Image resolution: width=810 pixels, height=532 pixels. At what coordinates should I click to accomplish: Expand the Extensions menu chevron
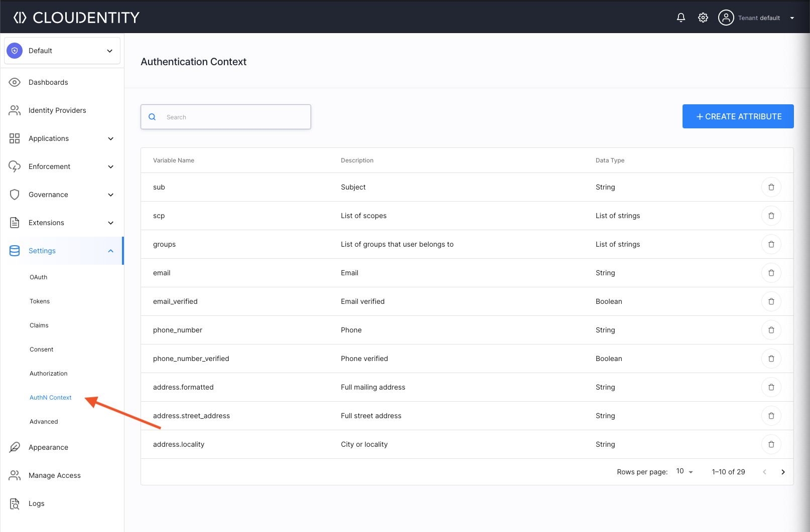point(111,223)
